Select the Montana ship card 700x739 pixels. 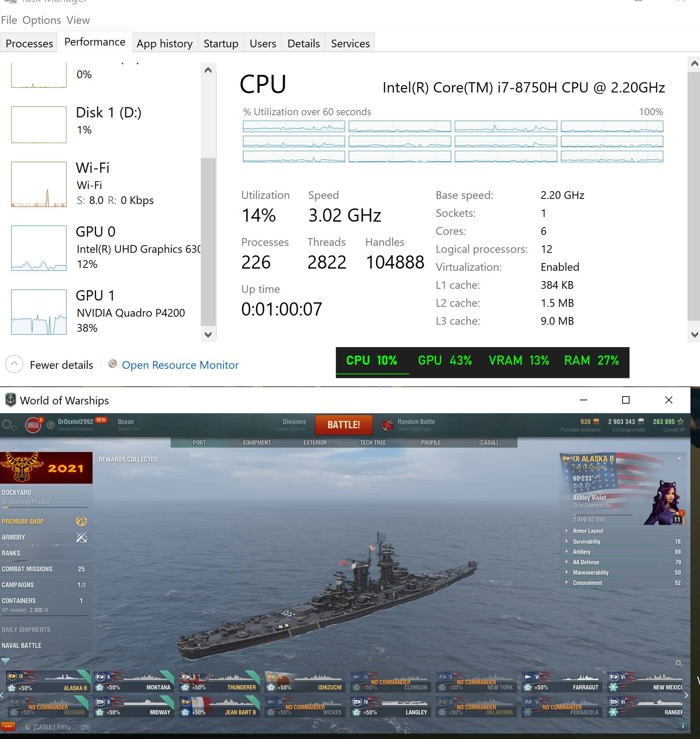point(133,681)
